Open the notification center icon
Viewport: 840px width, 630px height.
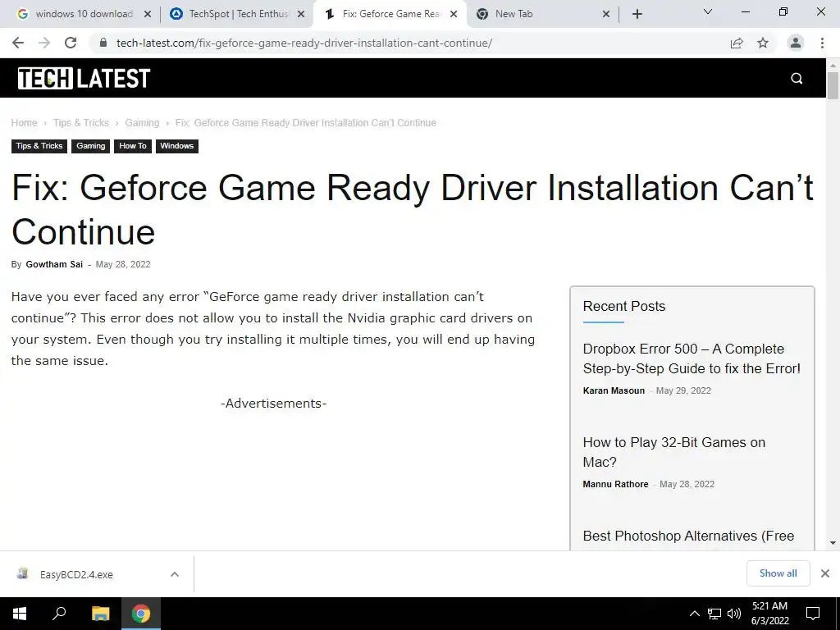click(x=813, y=614)
